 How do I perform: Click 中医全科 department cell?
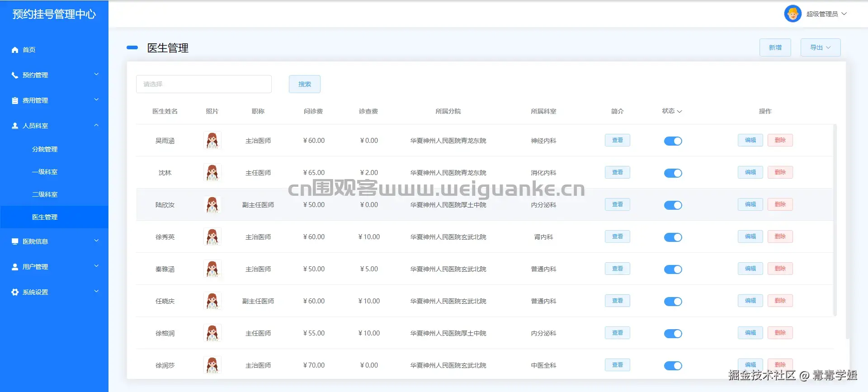coord(543,365)
